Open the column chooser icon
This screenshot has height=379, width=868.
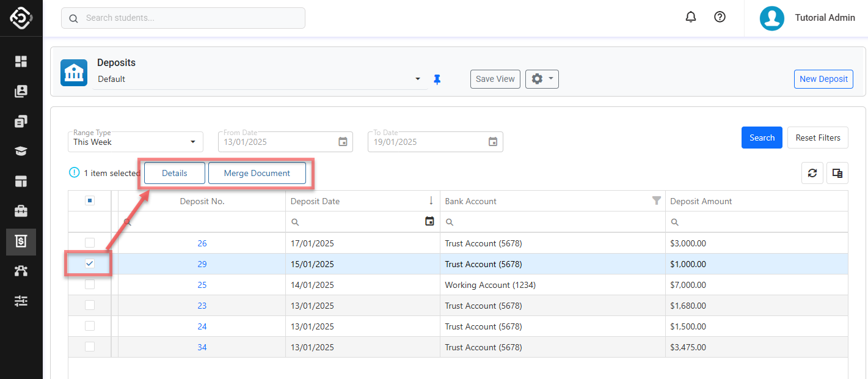[837, 173]
